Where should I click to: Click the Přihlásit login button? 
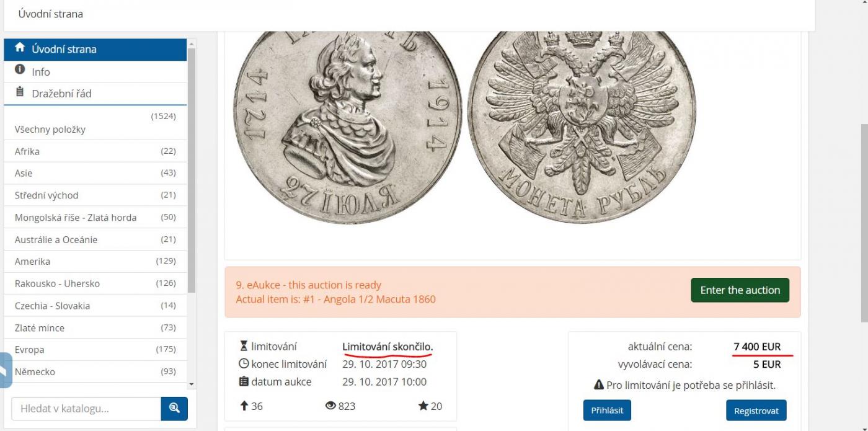607,410
